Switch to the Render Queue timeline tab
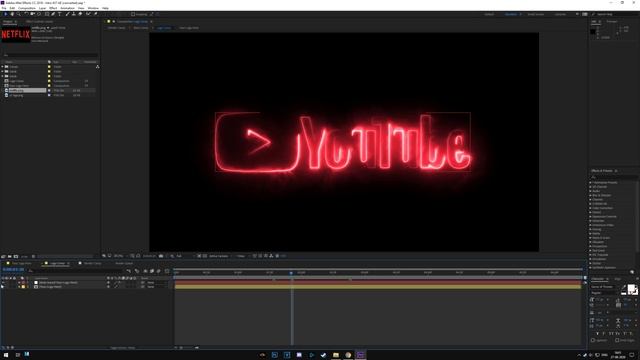The image size is (640, 360). 124,263
